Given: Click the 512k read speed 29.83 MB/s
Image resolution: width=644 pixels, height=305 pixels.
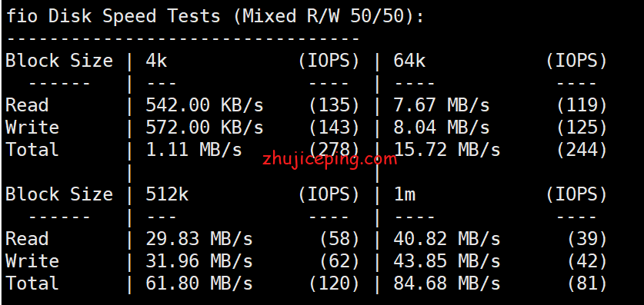Looking at the screenshot, I should pyautogui.click(x=199, y=239).
